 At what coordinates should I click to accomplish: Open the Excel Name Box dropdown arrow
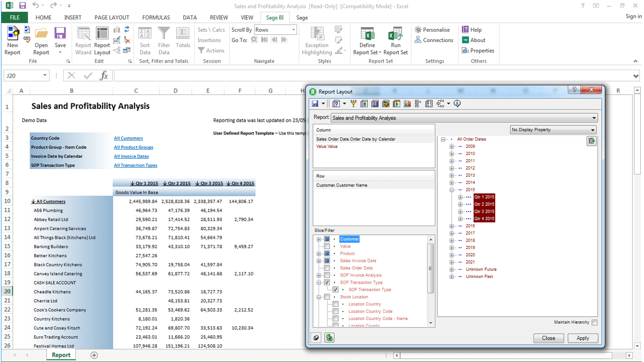(x=45, y=76)
